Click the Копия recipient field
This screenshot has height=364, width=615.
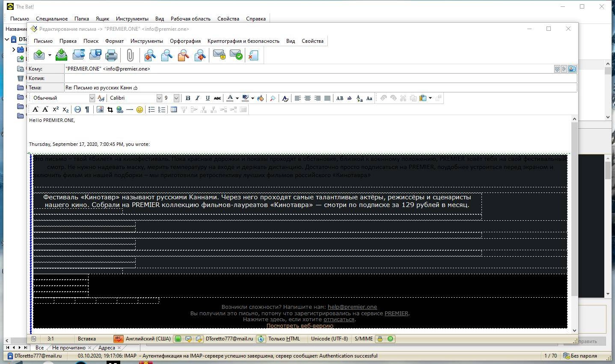click(x=321, y=78)
